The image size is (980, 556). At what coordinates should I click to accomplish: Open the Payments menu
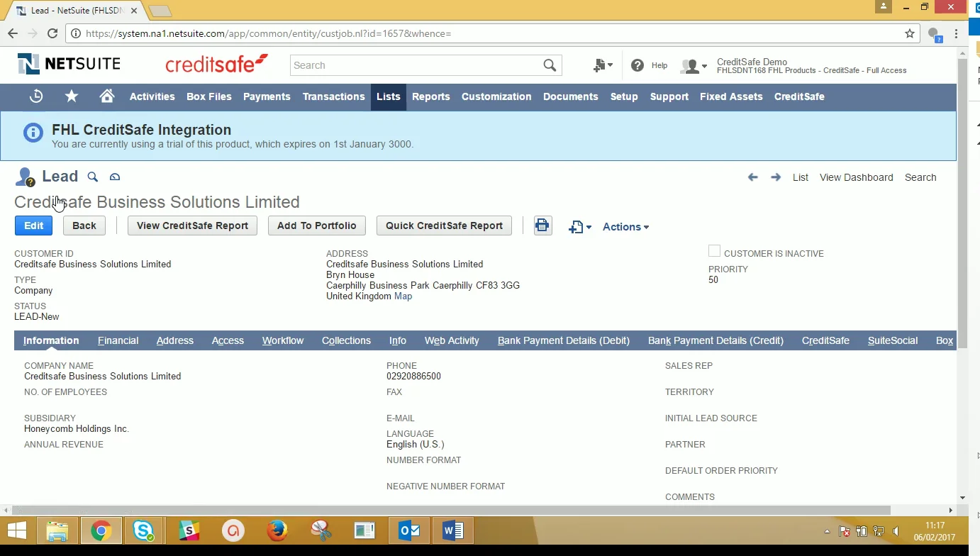267,96
